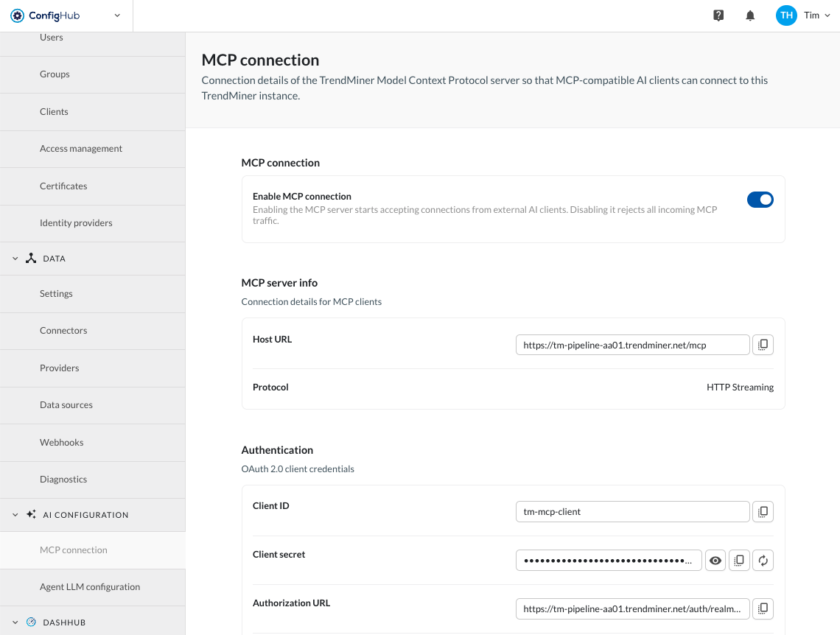Viewport: 840px width, 635px height.
Task: Click the Authentication section heading
Action: (277, 450)
